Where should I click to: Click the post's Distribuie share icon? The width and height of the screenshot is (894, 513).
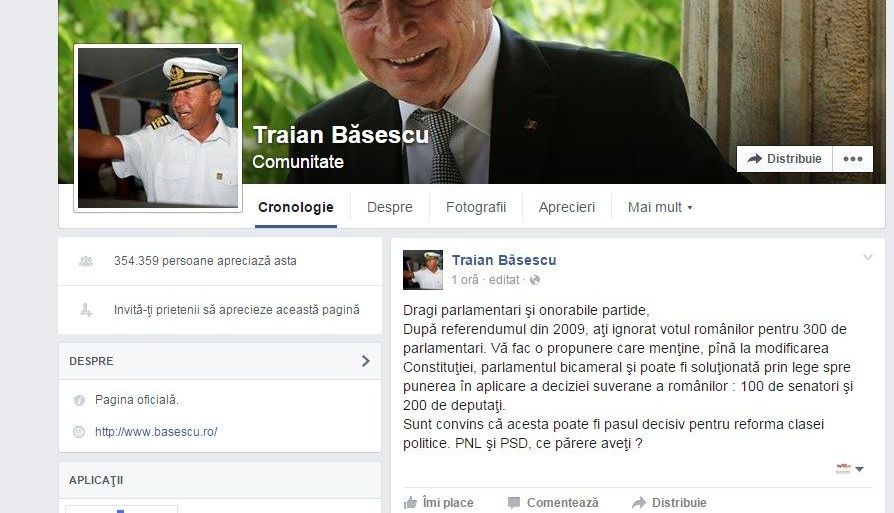pyautogui.click(x=639, y=503)
